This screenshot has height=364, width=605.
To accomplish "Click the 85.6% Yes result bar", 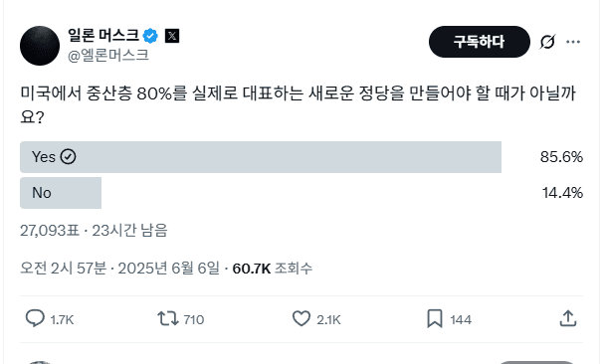I will (261, 157).
